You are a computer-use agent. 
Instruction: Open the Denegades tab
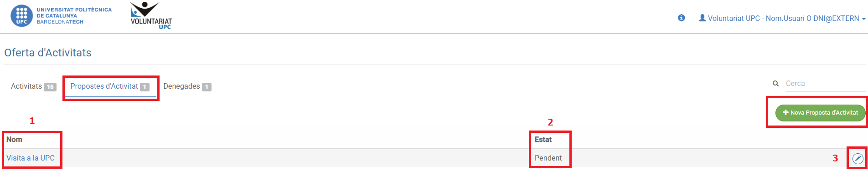(181, 86)
